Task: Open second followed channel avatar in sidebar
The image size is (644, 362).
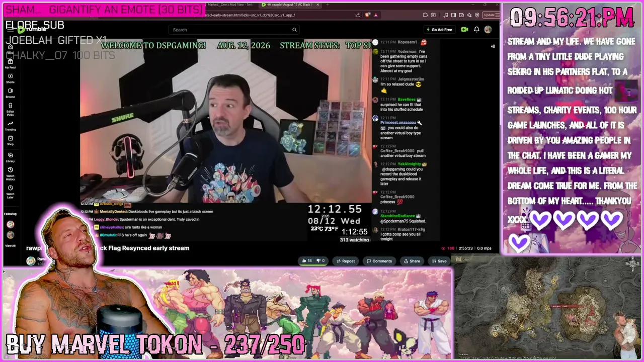Action: (x=10, y=235)
